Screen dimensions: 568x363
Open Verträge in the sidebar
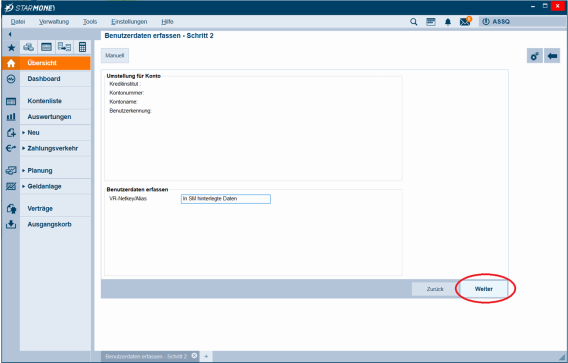[55, 209]
